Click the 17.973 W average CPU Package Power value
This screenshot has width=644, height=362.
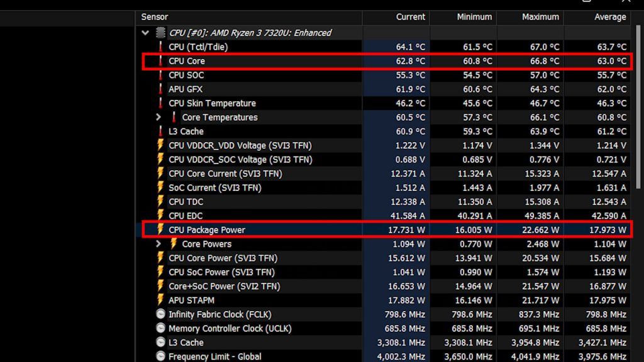click(608, 230)
